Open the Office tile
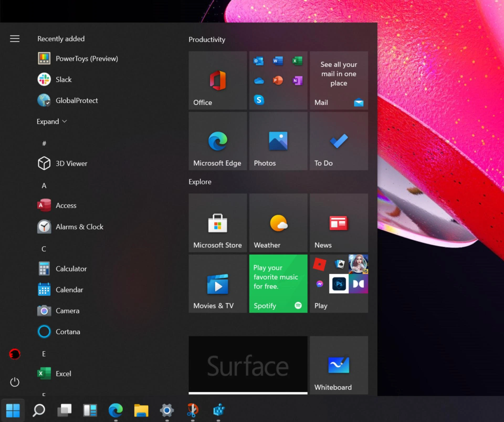 pos(217,81)
